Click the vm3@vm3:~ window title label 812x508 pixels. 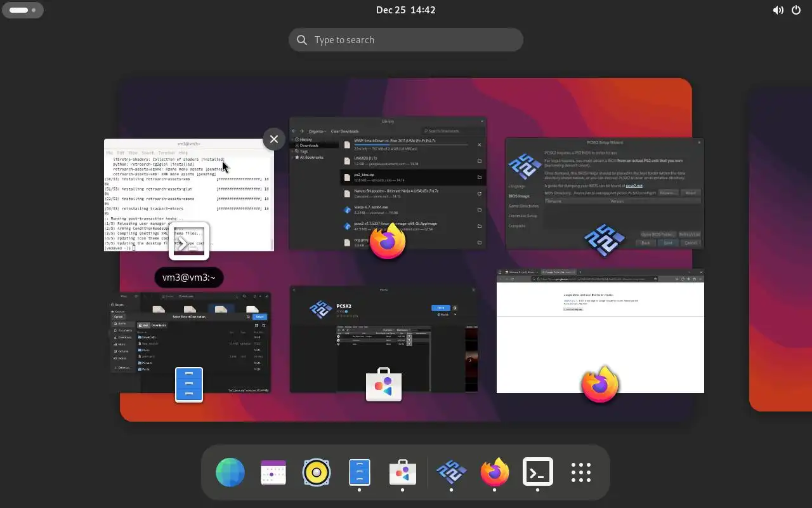(x=189, y=277)
